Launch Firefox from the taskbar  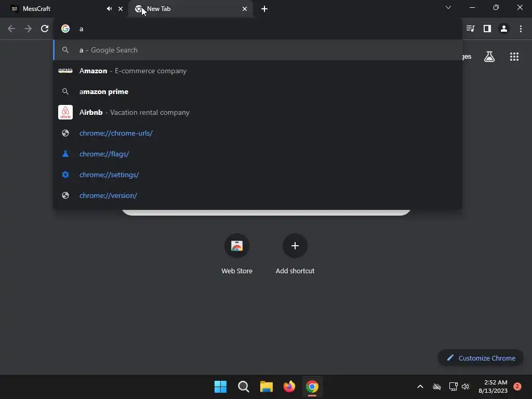(x=289, y=387)
